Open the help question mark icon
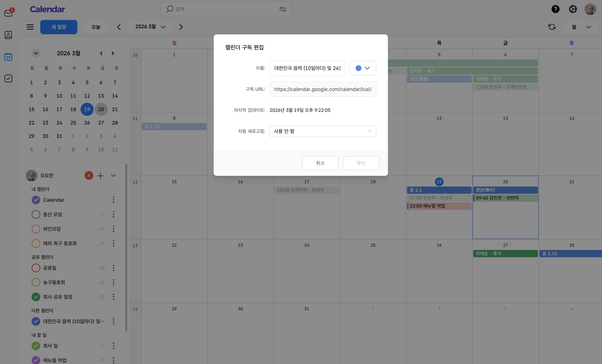 tap(555, 9)
